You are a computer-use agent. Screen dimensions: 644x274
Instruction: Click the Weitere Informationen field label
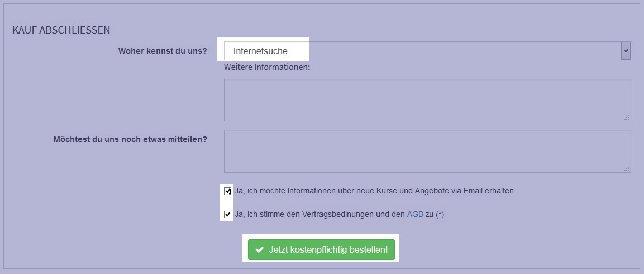pos(267,67)
